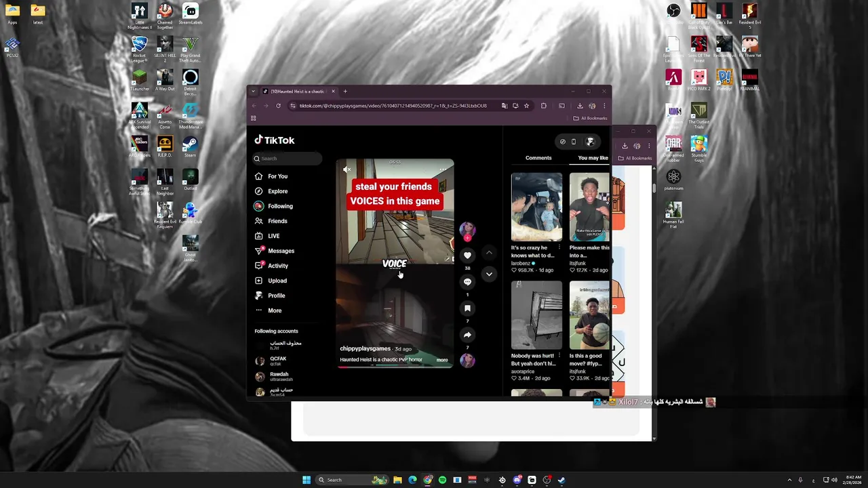Viewport: 868px width, 488px height.
Task: Open the Chrome extensions puzzle icon
Action: [544, 106]
